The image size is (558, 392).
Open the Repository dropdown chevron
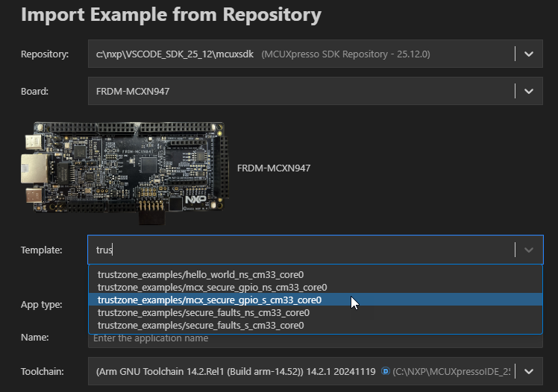tap(528, 54)
